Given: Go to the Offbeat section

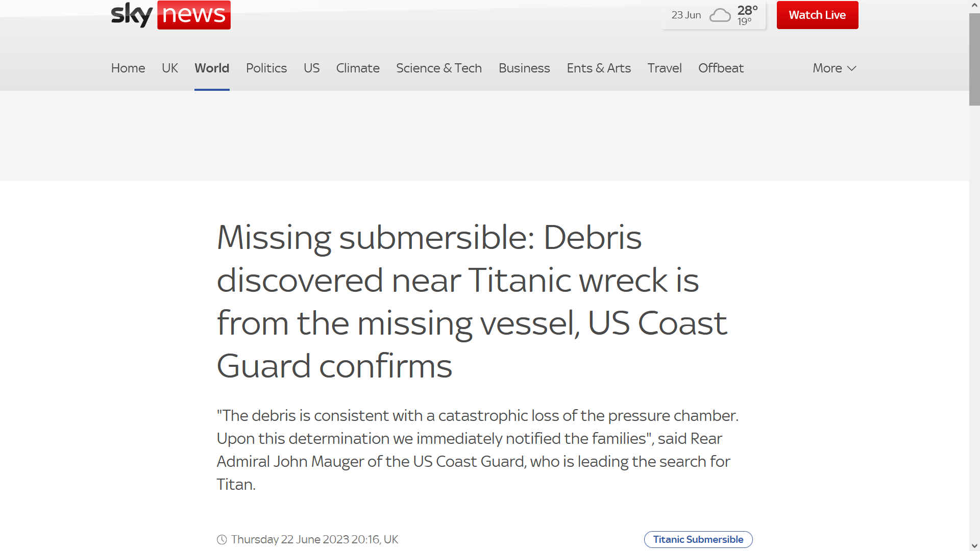Looking at the screenshot, I should click(720, 68).
